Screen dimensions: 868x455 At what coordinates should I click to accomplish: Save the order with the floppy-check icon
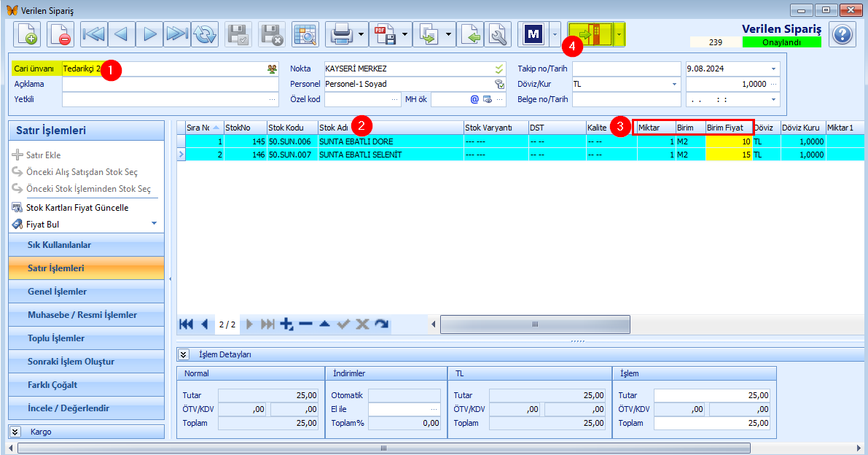[238, 34]
